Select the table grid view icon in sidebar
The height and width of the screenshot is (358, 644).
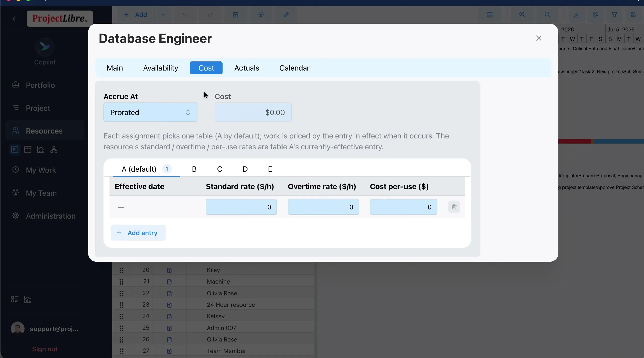point(28,150)
